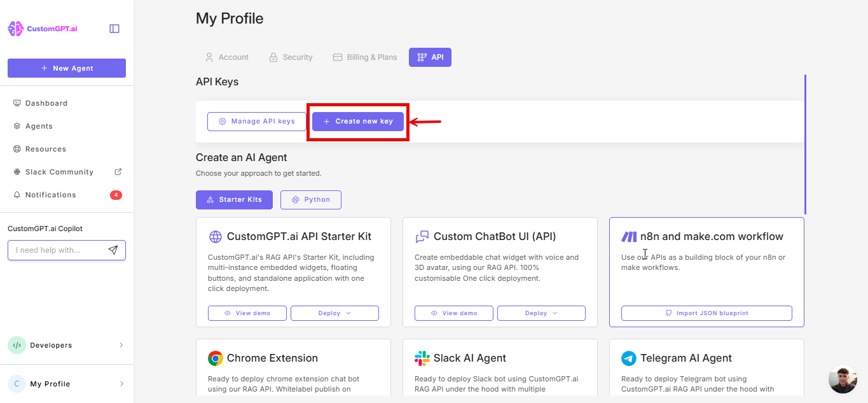Expand the My Profile chevron

pyautogui.click(x=121, y=384)
